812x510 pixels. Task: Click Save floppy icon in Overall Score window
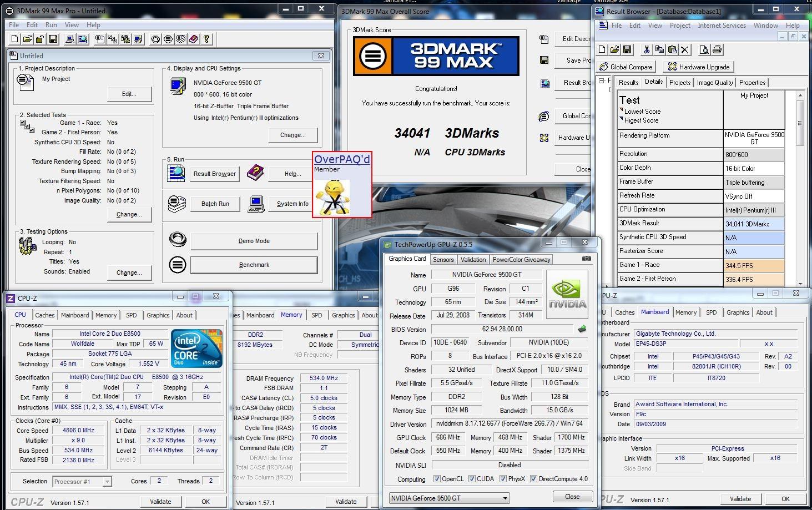(x=544, y=60)
